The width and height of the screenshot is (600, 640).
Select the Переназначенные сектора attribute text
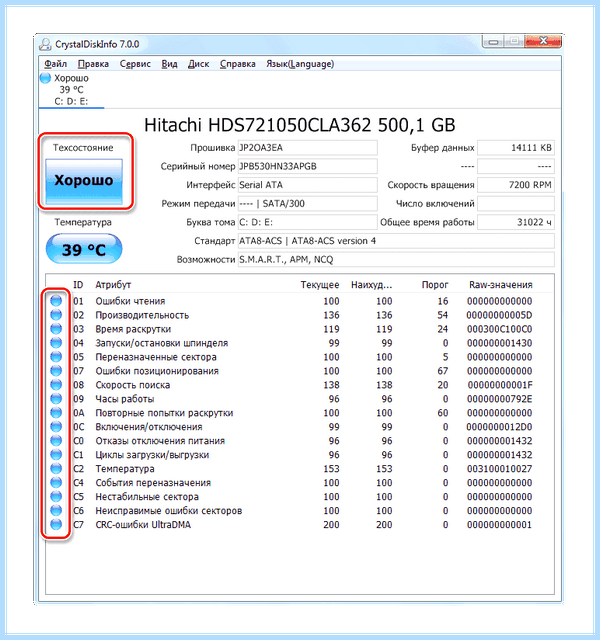click(x=156, y=357)
